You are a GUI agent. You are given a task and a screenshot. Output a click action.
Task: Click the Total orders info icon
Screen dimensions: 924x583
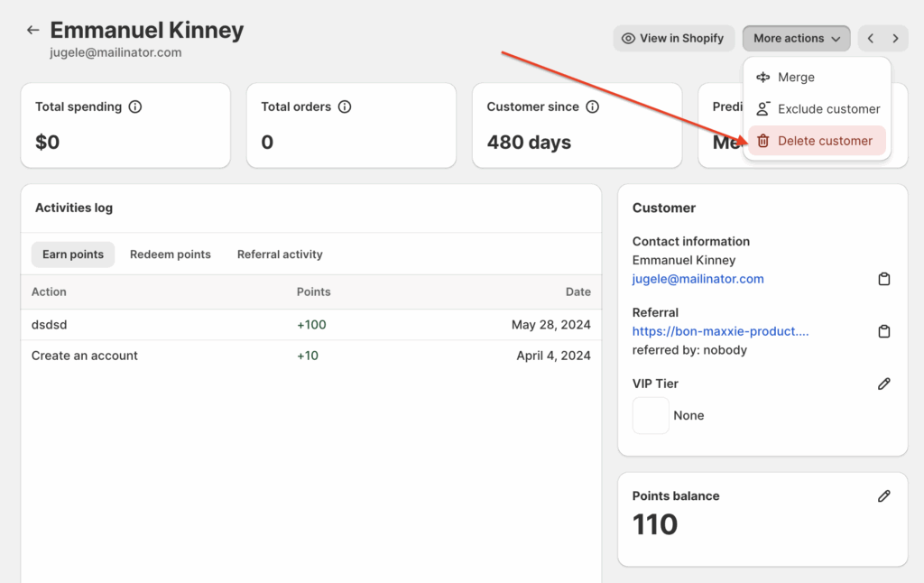click(x=345, y=106)
